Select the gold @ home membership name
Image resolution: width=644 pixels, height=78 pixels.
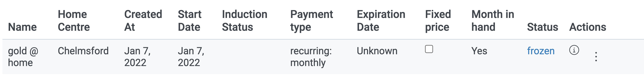23,57
